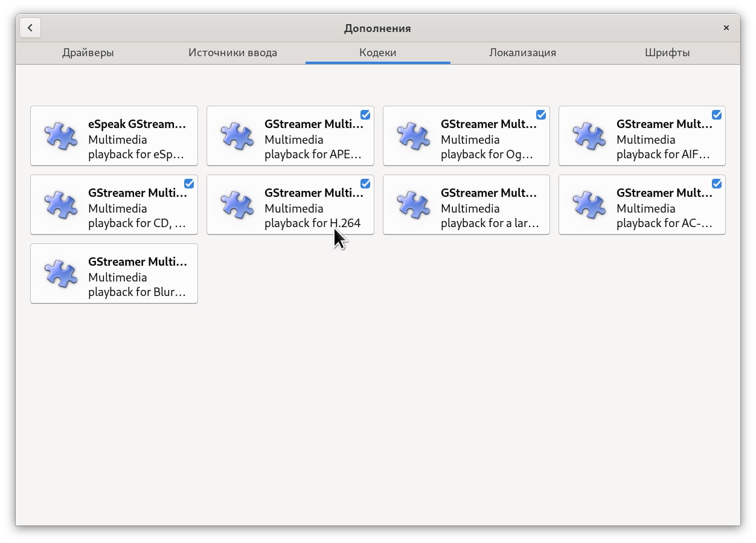Uncheck the H.264 playback codec checkbox
The width and height of the screenshot is (756, 543).
(365, 184)
